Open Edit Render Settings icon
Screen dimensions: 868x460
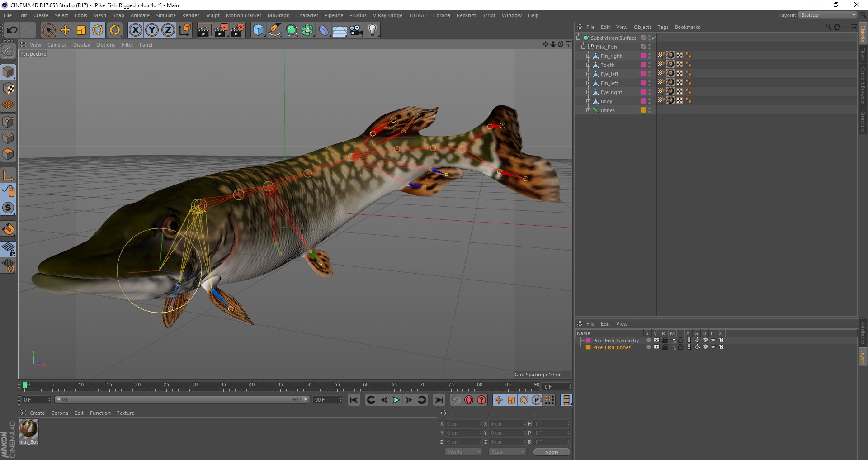coord(237,30)
